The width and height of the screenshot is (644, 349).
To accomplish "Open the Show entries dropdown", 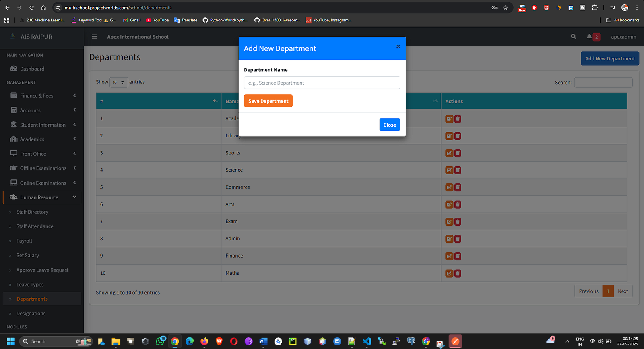I will coord(118,82).
